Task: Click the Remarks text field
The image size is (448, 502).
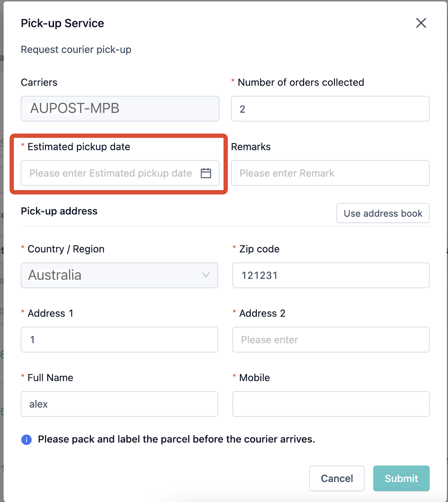Action: point(330,173)
